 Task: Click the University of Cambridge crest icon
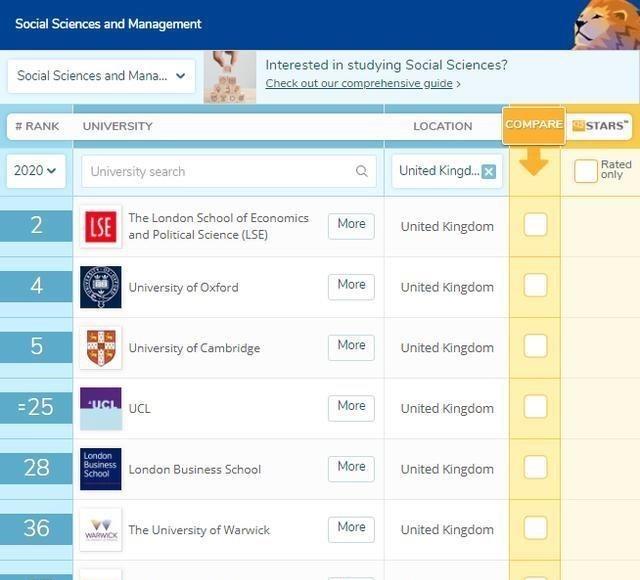(101, 348)
